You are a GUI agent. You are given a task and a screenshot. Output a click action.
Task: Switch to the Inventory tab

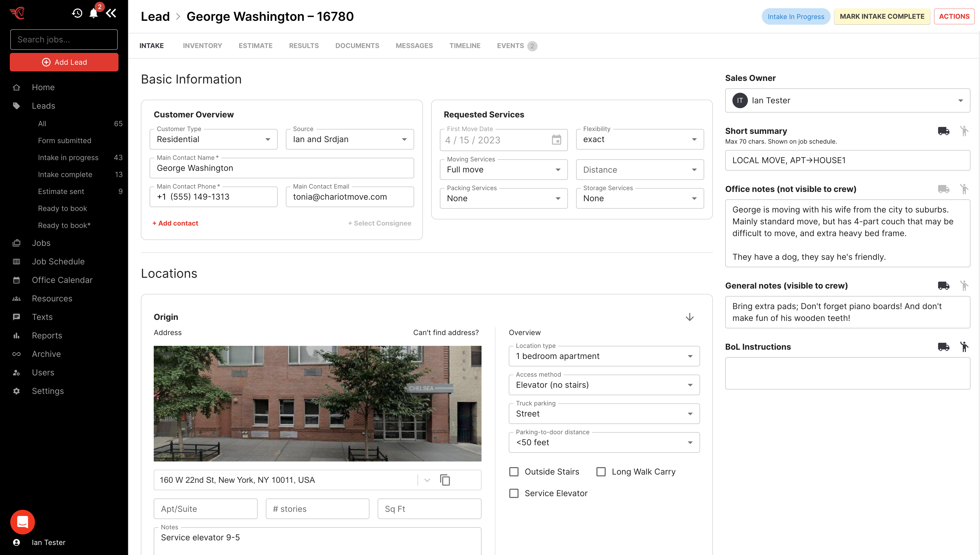coord(202,46)
